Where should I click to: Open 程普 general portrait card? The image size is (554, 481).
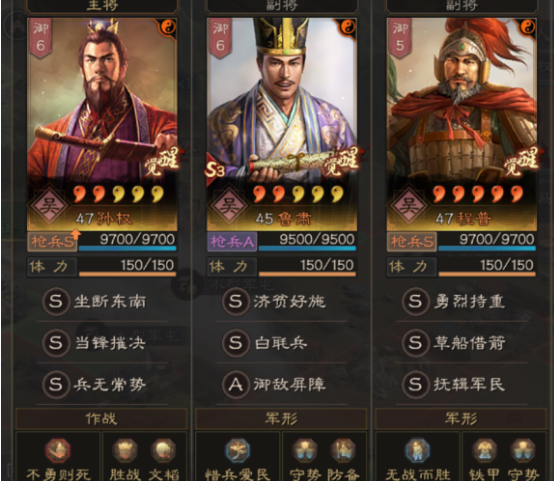(461, 124)
